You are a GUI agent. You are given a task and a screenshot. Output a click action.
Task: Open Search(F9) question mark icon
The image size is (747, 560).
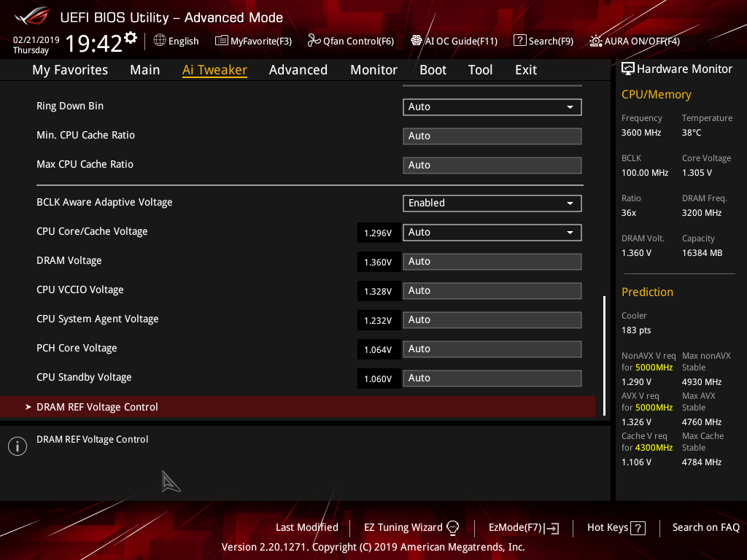click(x=519, y=41)
